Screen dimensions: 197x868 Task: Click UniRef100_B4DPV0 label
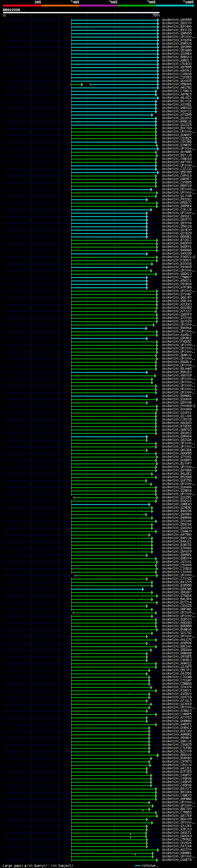point(177,244)
